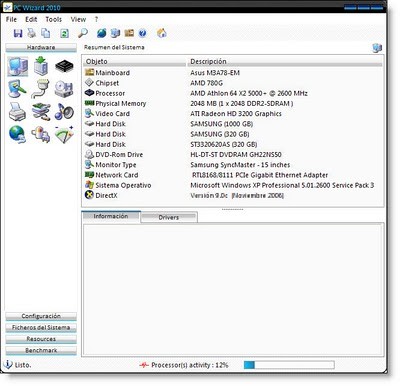Select the Monitor Type row

coord(232,165)
